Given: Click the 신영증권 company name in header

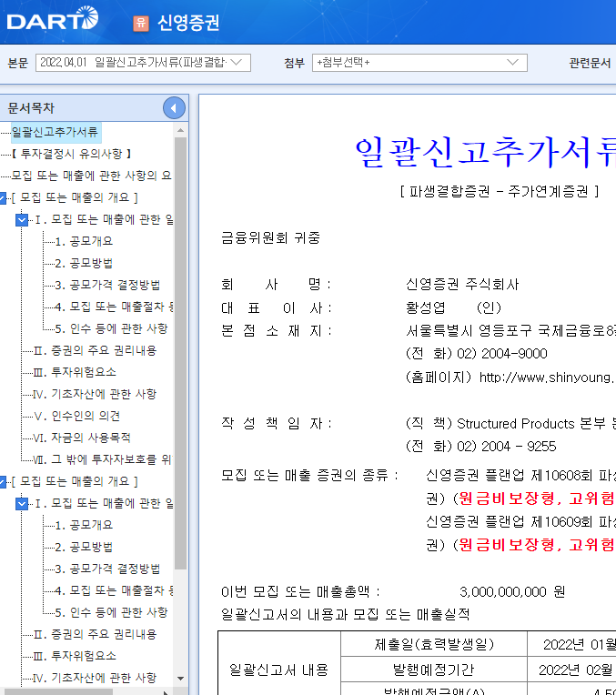Looking at the screenshot, I should (188, 23).
